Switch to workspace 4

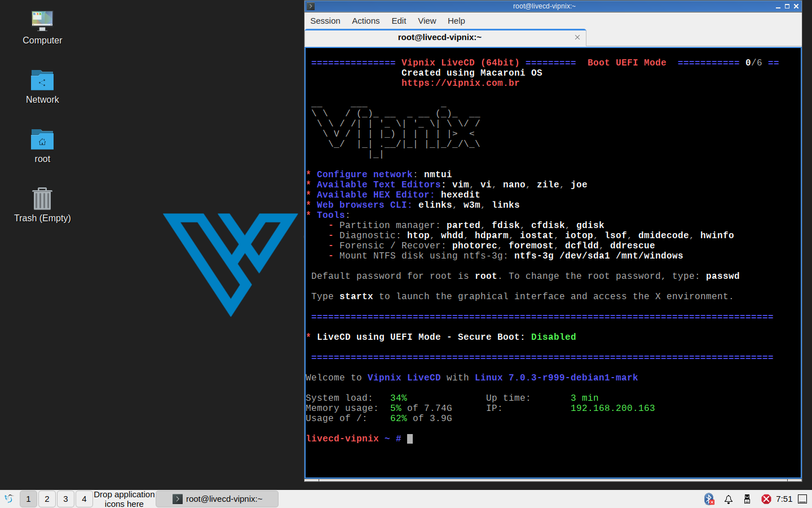tap(84, 499)
